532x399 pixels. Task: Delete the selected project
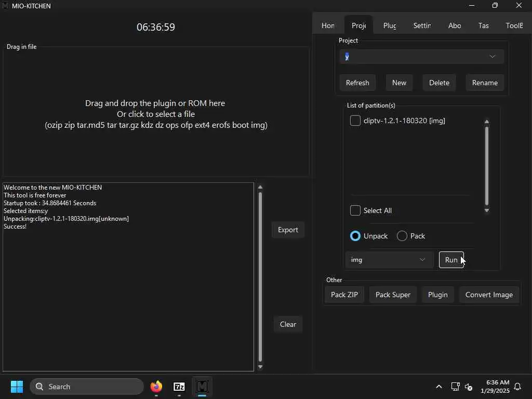[439, 83]
